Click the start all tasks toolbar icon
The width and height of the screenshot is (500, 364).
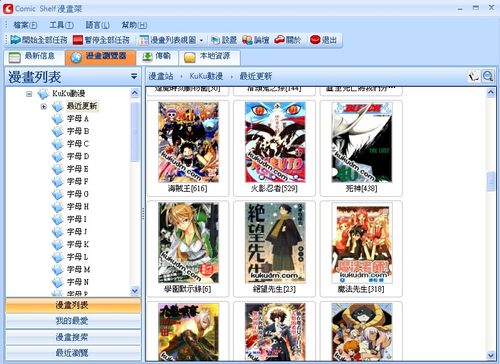(x=15, y=40)
